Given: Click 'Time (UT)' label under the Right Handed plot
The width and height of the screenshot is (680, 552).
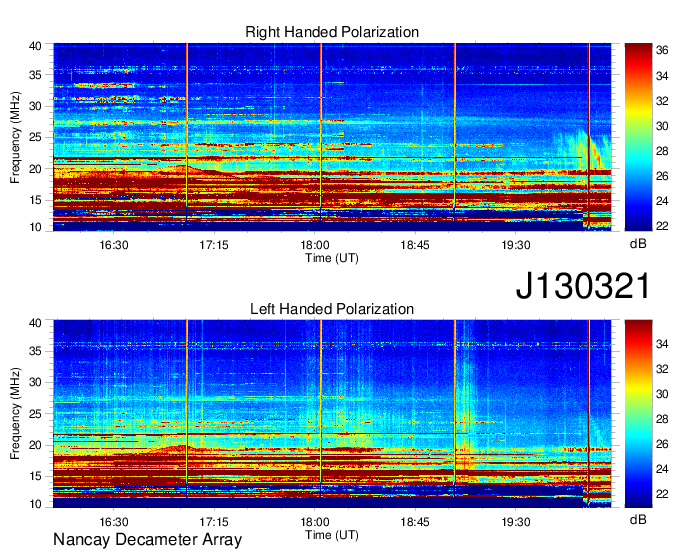Looking at the screenshot, I should pos(332,258).
